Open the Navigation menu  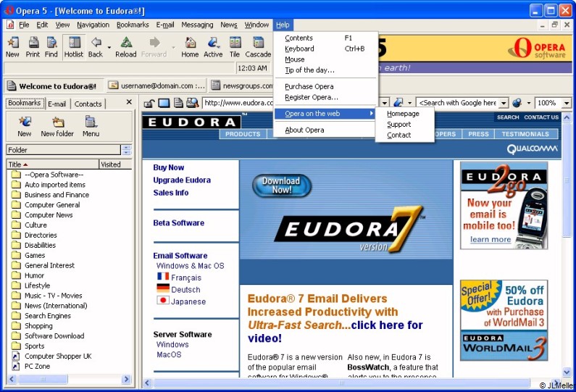(x=93, y=25)
